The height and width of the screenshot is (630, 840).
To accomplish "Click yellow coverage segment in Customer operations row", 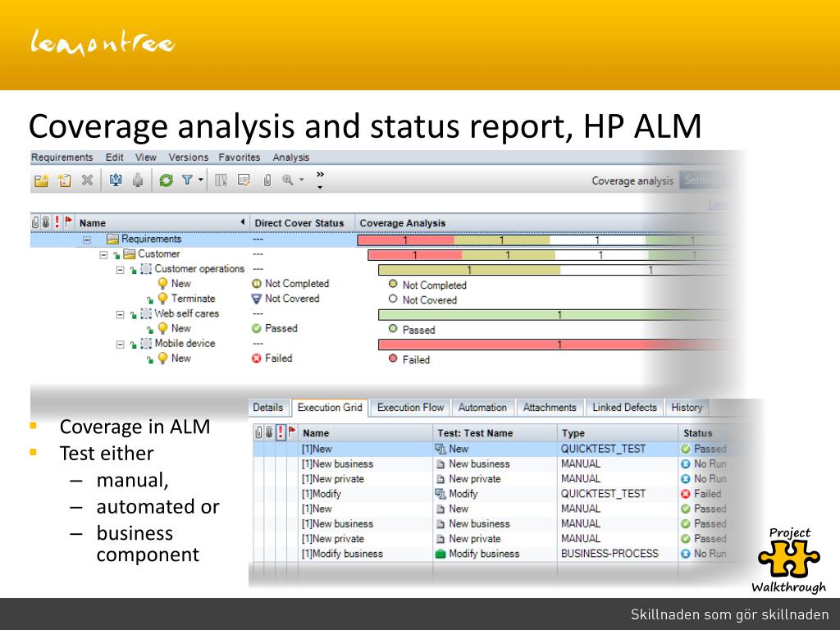I will (470, 270).
